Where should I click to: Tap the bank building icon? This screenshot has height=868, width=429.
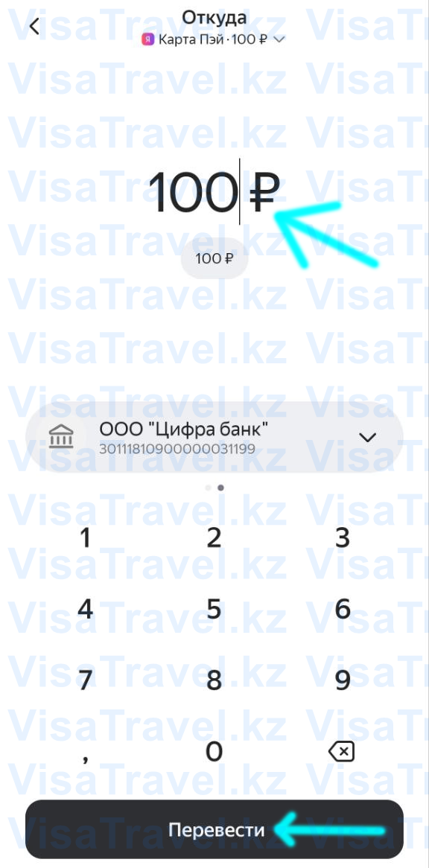point(60,437)
